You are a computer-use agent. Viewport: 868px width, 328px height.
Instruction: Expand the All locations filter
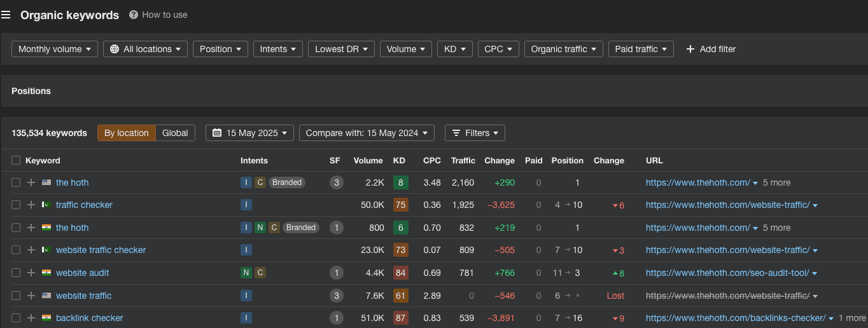pos(145,49)
